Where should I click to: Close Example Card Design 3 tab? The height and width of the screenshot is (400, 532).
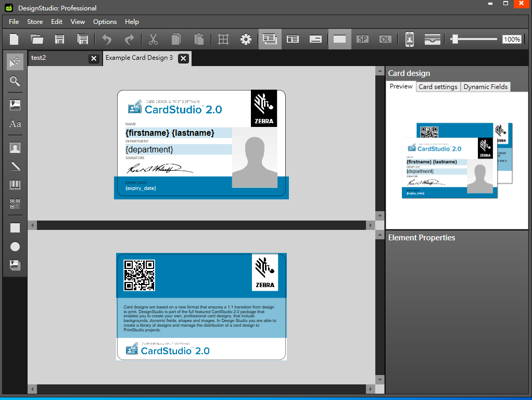coord(184,59)
